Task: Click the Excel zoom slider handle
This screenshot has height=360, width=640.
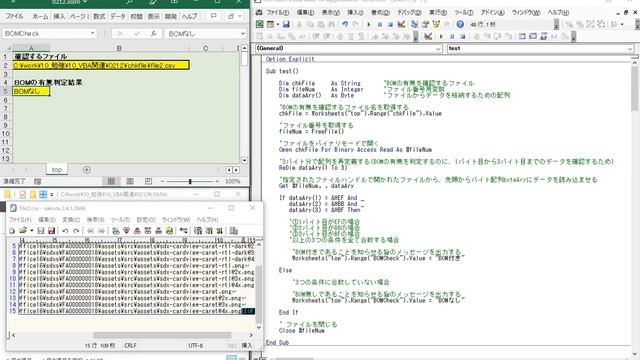Action: (190, 181)
